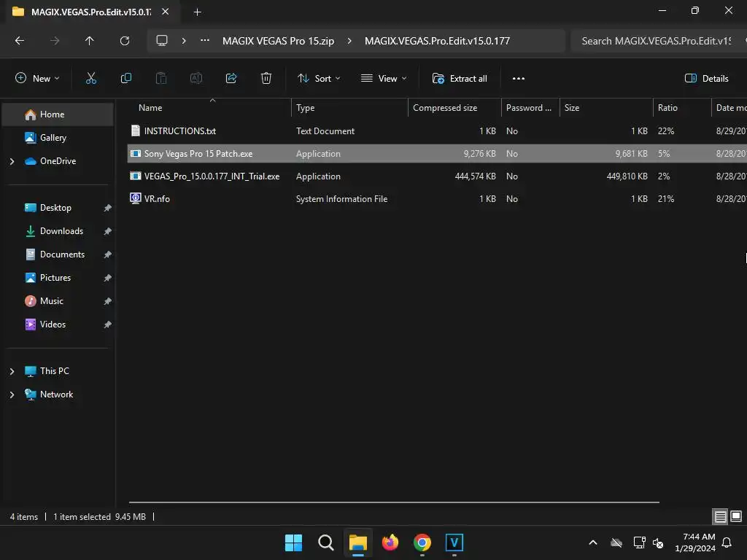Image resolution: width=747 pixels, height=560 pixels.
Task: Select Sony Vegas Pro 15 Patch.exe
Action: click(x=437, y=154)
